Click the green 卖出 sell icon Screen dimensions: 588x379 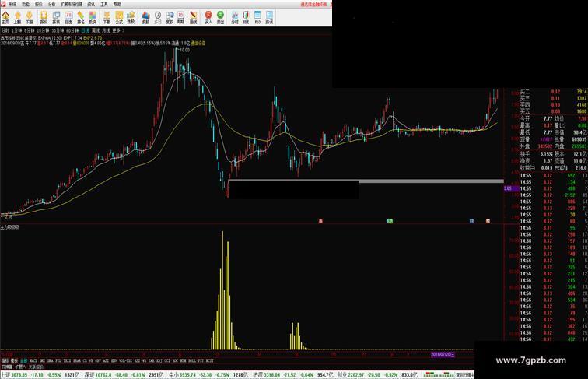221,17
